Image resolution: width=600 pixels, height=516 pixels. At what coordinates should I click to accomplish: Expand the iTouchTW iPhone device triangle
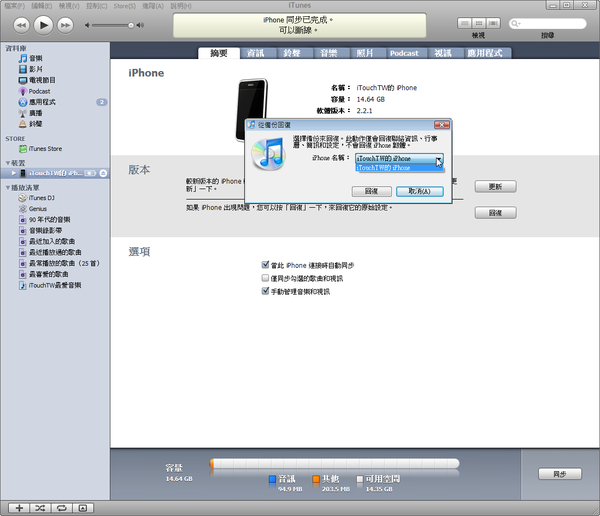pyautogui.click(x=14, y=173)
